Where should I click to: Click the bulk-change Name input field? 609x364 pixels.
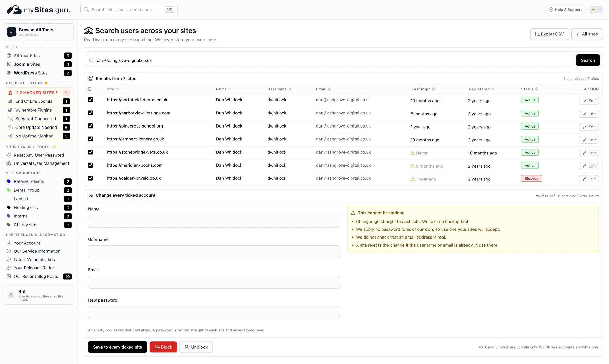click(x=214, y=222)
